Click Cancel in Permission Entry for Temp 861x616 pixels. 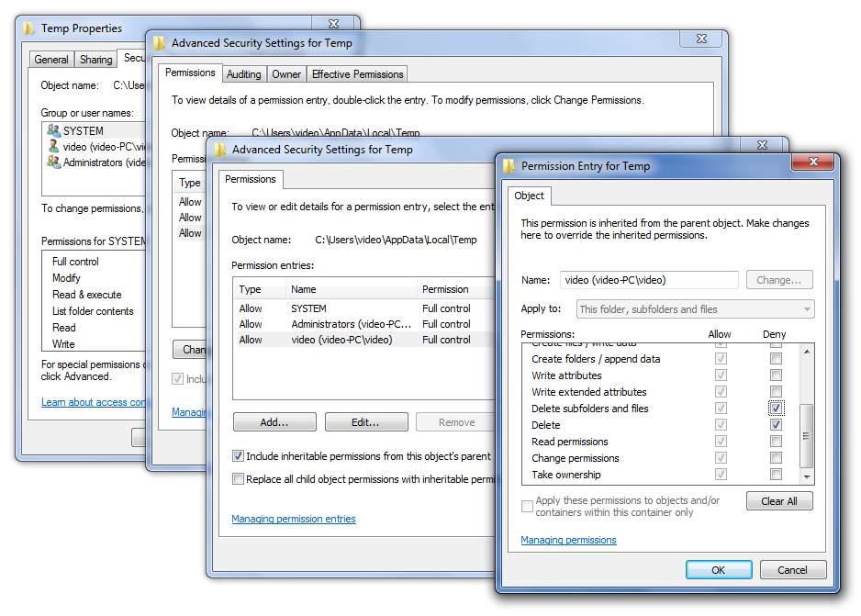tap(793, 570)
